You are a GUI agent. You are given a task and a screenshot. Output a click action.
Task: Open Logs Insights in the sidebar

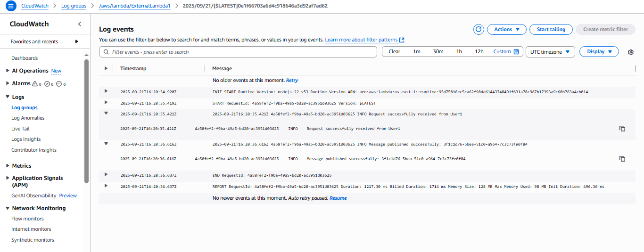[x=26, y=139]
